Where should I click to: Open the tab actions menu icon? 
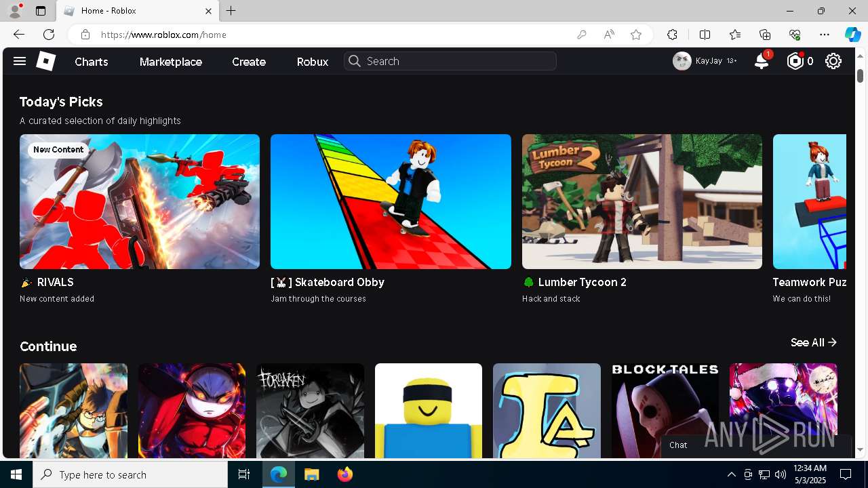pyautogui.click(x=41, y=11)
